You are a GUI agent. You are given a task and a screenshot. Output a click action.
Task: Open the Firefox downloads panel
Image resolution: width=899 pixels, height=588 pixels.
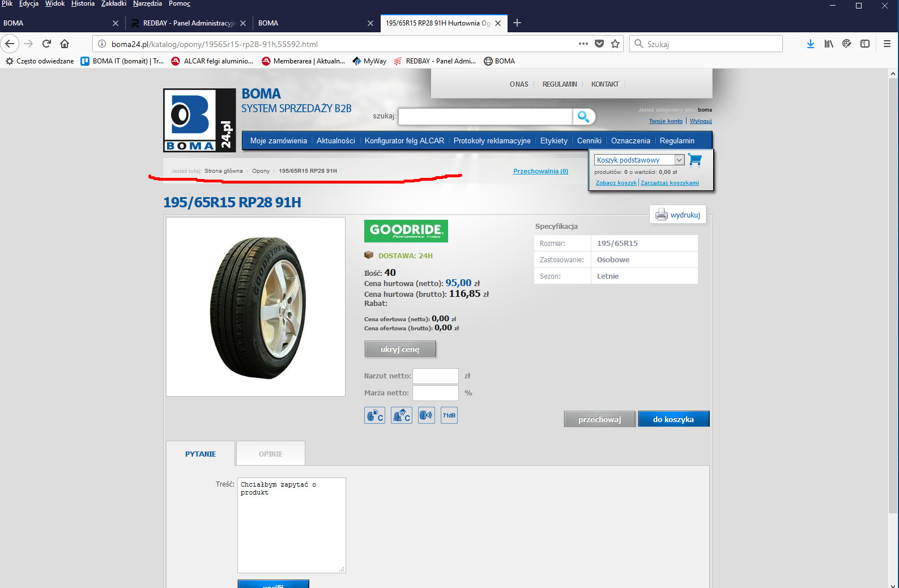(810, 44)
